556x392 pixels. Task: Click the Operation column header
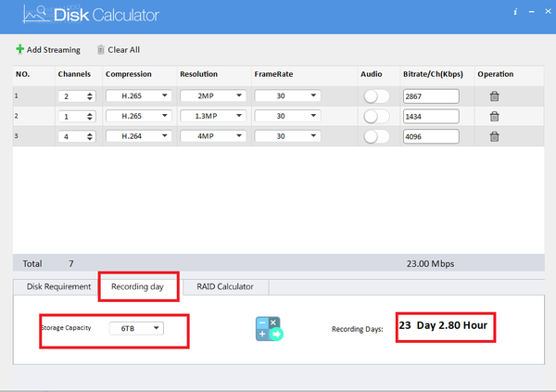click(496, 74)
